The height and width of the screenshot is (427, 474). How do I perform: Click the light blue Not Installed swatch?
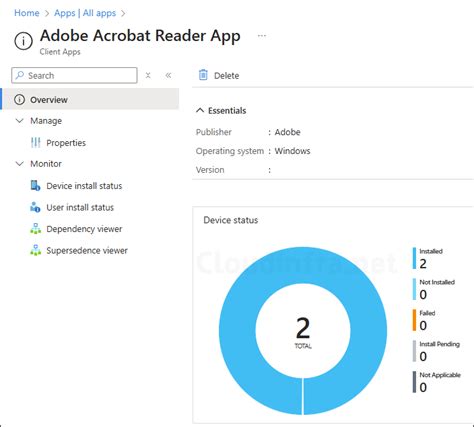(414, 289)
